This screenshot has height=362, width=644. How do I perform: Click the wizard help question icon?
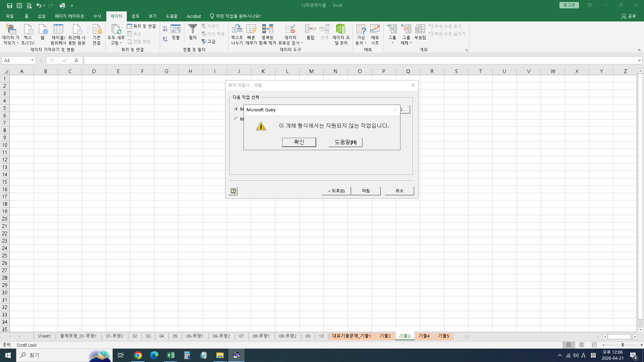click(x=233, y=191)
